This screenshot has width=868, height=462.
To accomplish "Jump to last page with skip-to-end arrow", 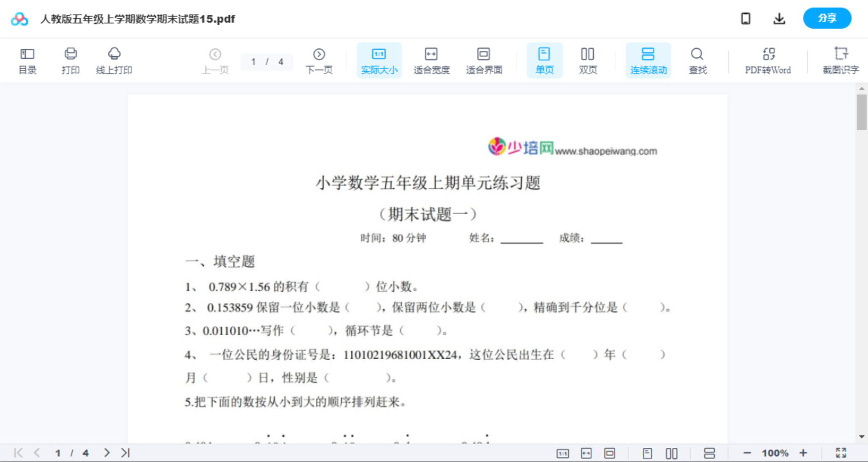I will tap(125, 452).
